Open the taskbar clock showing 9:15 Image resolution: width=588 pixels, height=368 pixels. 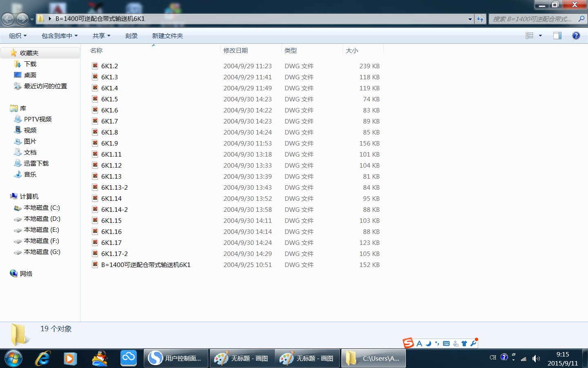click(563, 359)
